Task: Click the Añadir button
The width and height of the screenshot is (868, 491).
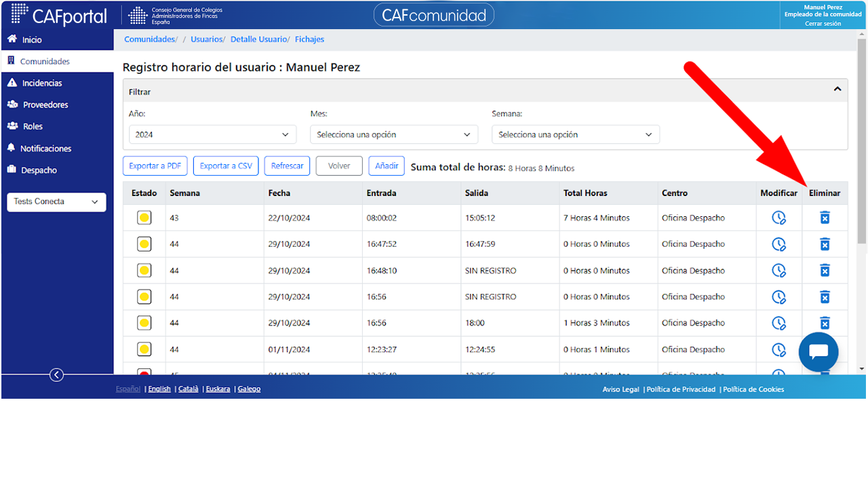Action: pyautogui.click(x=387, y=166)
